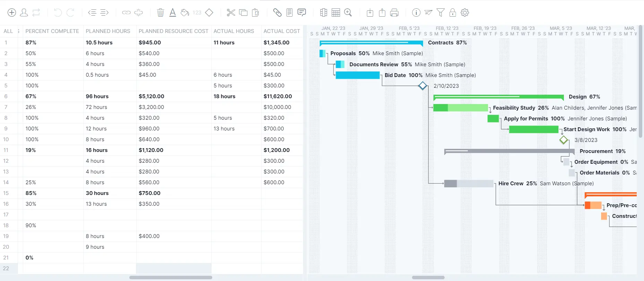
Task: Click the 2/10/2023 blue milestone diamond
Action: tap(422, 86)
